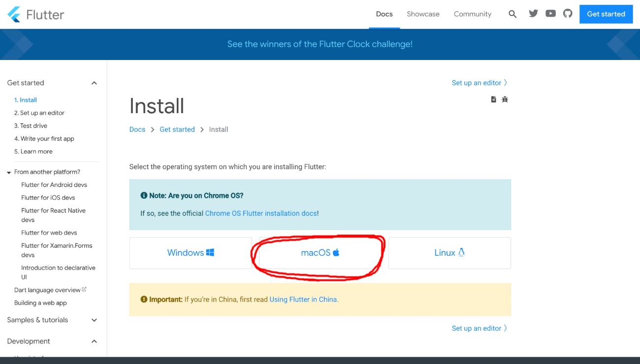Click the page source document icon

[x=493, y=99]
